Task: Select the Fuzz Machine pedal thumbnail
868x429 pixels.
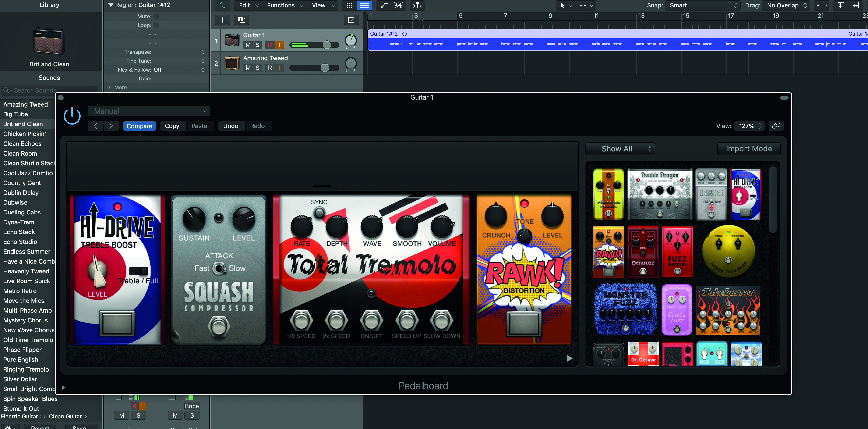Action: point(677,252)
